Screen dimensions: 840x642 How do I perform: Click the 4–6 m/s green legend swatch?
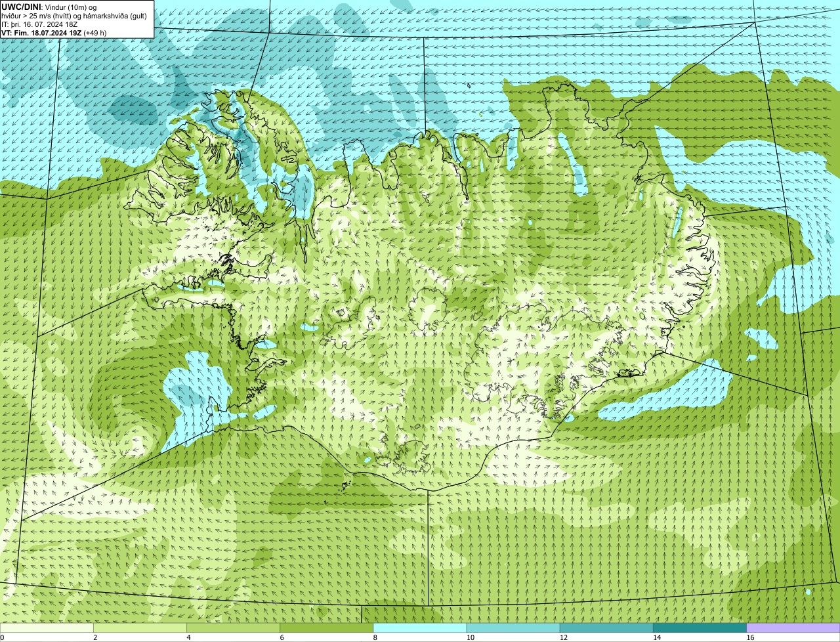tap(233, 628)
